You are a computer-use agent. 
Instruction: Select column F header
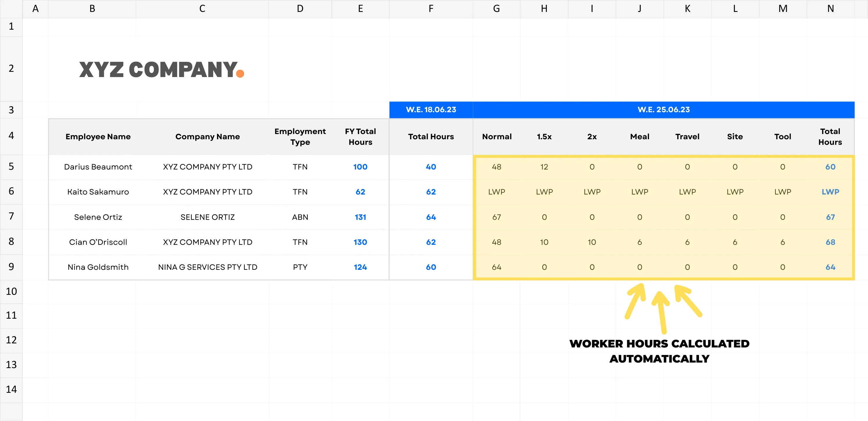tap(431, 9)
